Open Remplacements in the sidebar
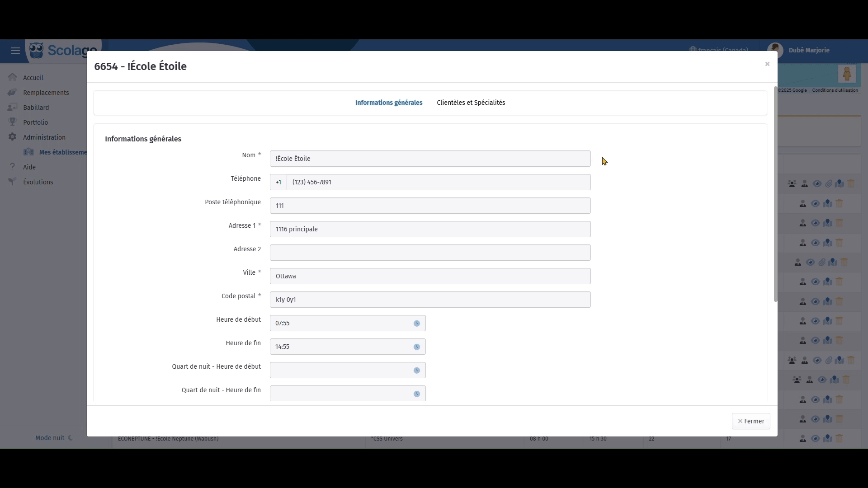This screenshot has height=488, width=868. click(46, 93)
